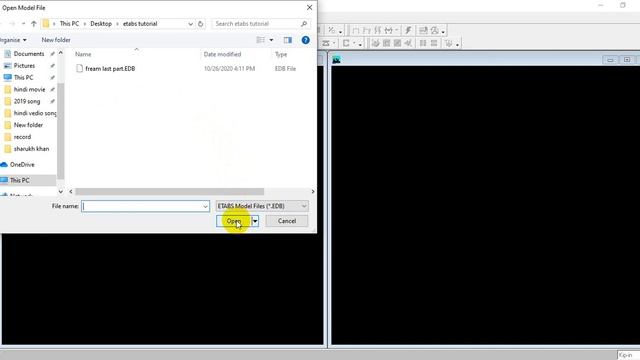Click the Cancel button

pyautogui.click(x=287, y=221)
